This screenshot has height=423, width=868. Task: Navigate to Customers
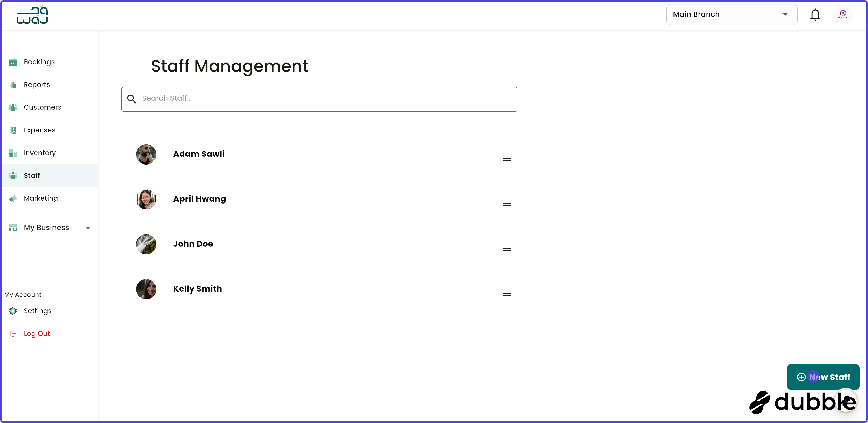pos(42,107)
